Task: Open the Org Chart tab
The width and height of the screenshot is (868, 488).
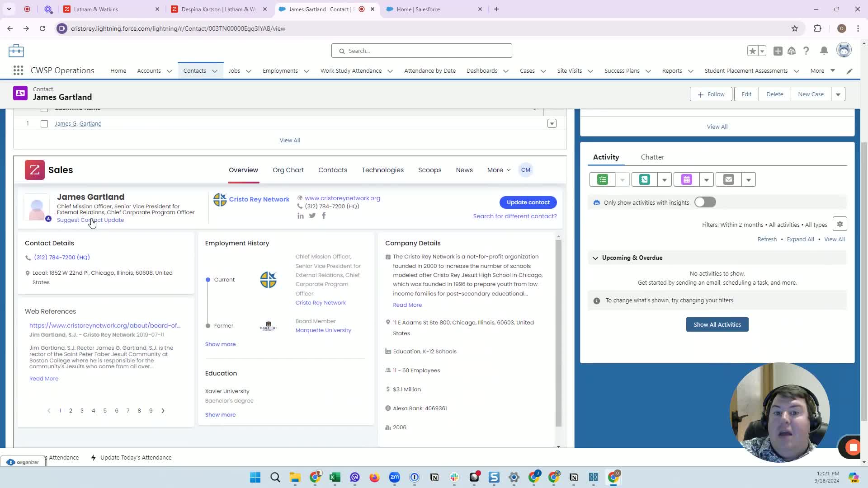Action: tap(288, 170)
